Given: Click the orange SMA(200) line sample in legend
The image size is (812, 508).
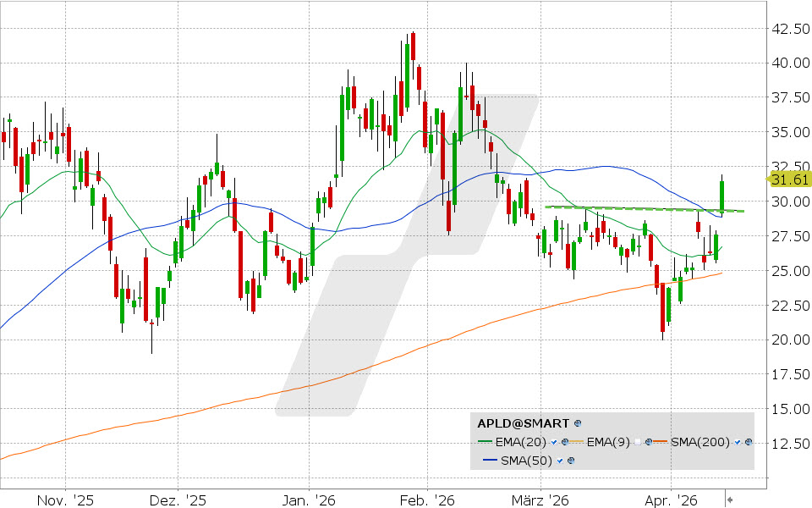Looking at the screenshot, I should tap(660, 441).
